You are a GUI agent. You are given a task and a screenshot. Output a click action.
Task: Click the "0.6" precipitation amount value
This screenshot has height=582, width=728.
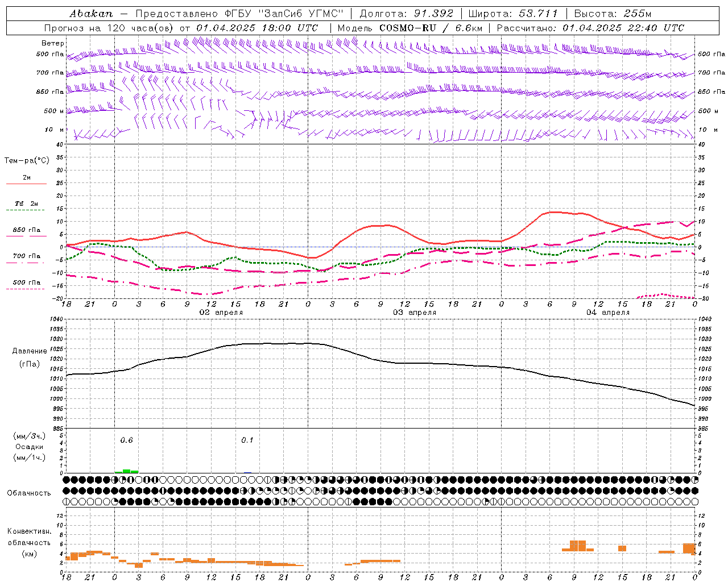coord(126,440)
